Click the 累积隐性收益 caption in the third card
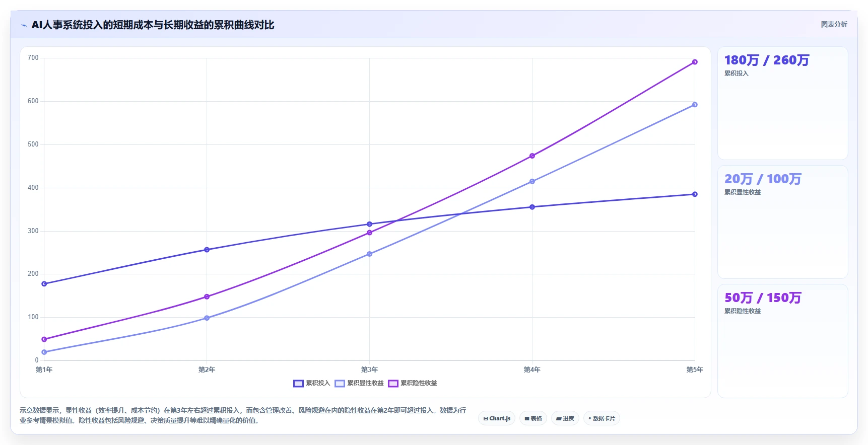The height and width of the screenshot is (445, 868). coord(743,311)
